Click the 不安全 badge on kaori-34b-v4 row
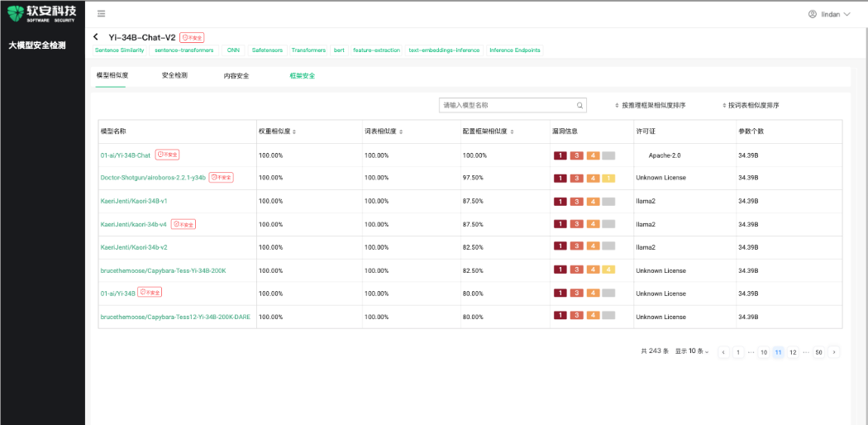This screenshot has height=425, width=868. point(184,224)
